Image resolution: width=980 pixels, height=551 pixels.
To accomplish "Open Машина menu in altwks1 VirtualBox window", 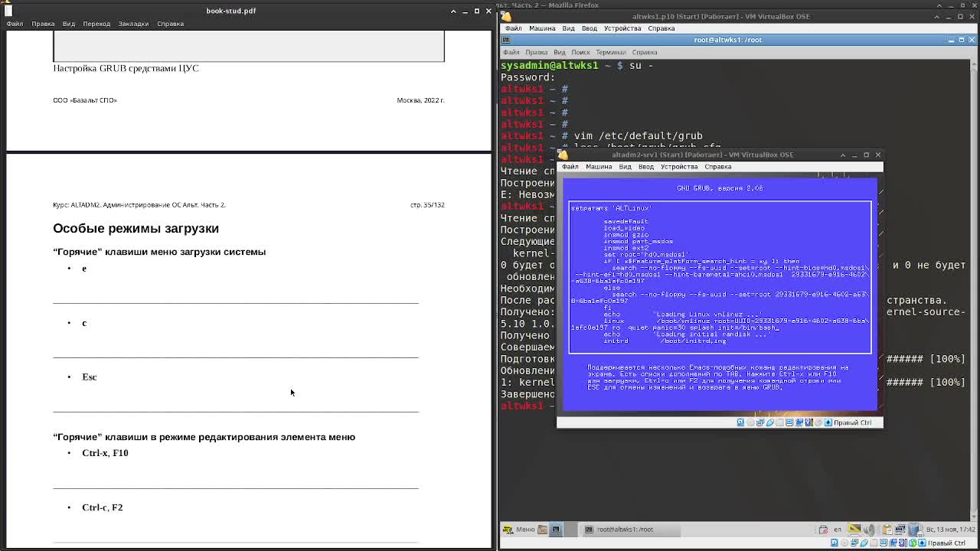I will tap(542, 28).
